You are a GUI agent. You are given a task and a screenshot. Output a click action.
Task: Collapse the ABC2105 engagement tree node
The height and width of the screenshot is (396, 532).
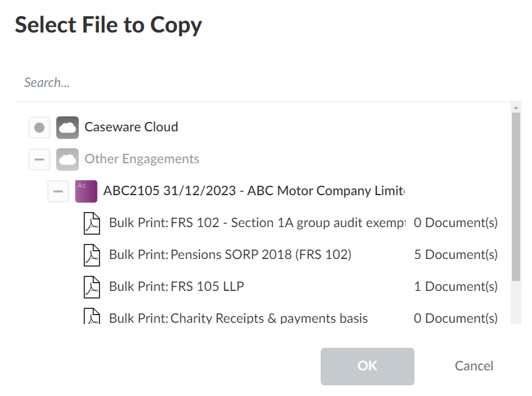58,191
